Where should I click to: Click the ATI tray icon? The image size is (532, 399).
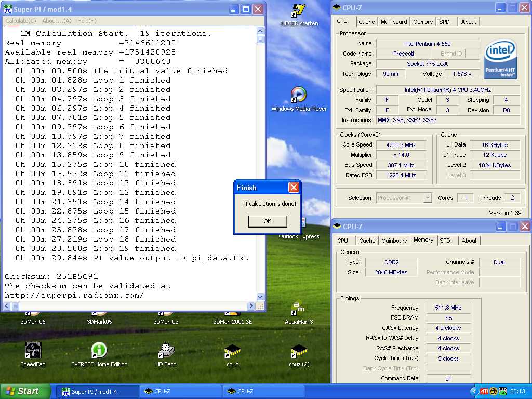[x=484, y=391]
